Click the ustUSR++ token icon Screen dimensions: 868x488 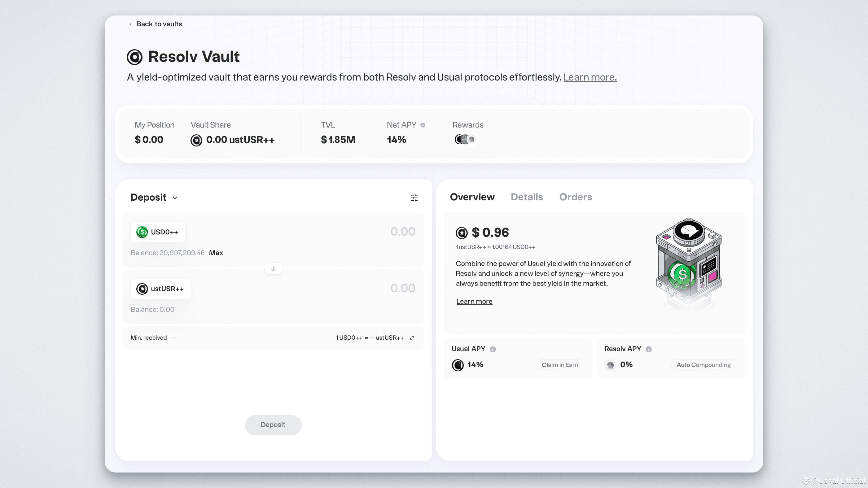point(142,289)
